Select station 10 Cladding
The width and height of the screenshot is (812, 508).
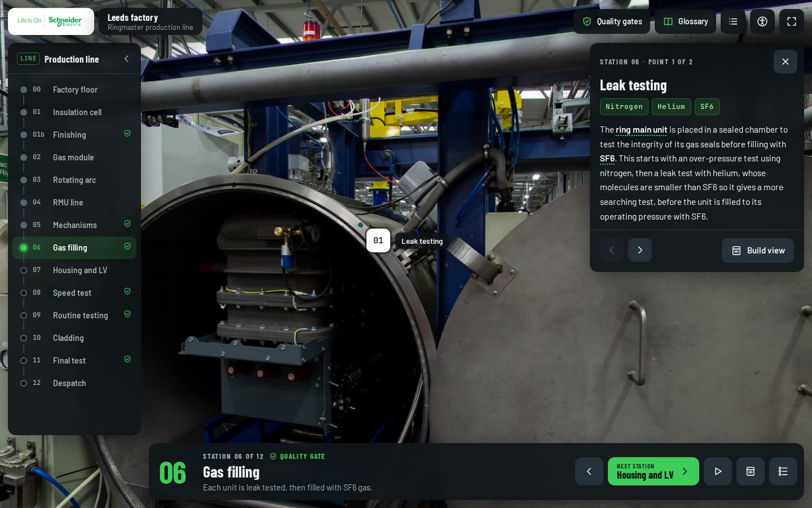74,338
